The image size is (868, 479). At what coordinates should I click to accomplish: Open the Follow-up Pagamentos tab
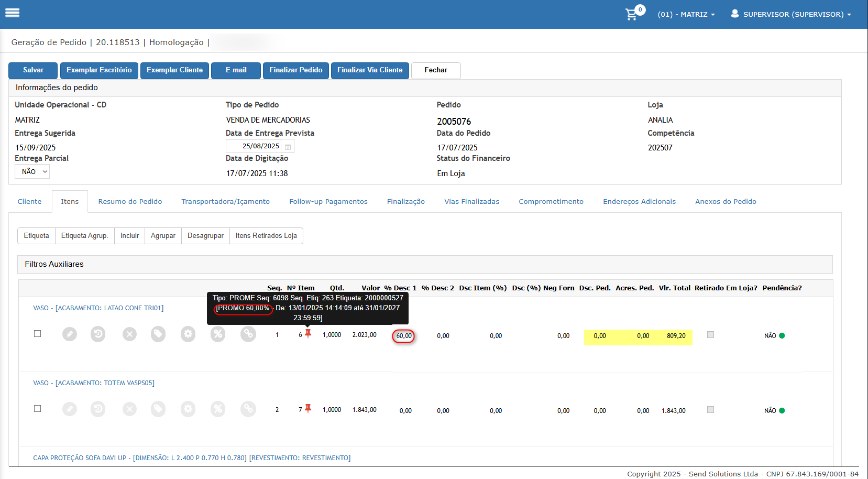[328, 202]
